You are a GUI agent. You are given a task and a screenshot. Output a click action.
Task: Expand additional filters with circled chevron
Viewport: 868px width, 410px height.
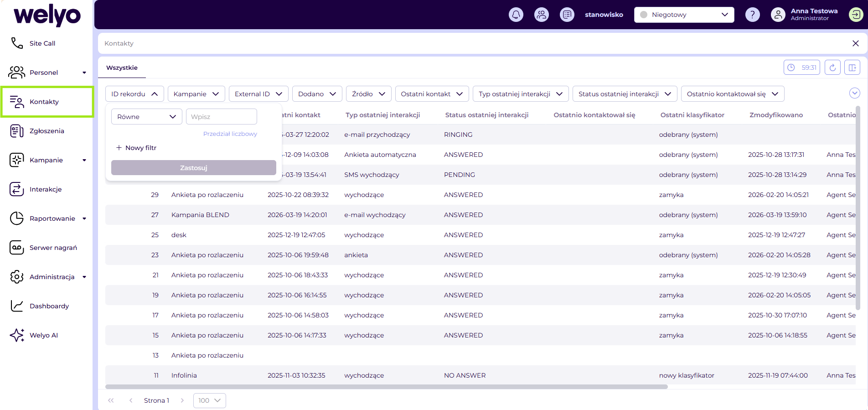tap(854, 93)
